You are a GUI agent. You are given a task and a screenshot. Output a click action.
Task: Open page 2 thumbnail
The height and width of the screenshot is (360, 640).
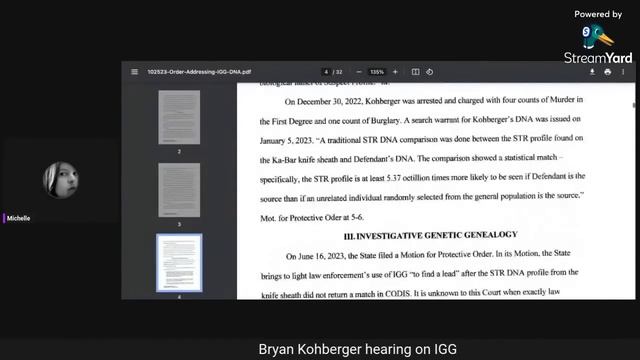[179, 117]
